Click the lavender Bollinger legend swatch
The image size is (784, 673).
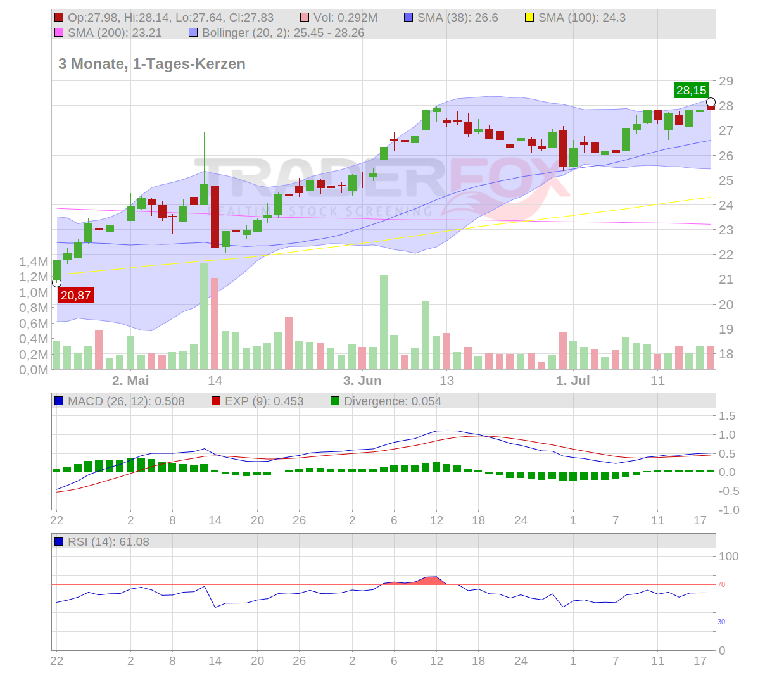pos(193,33)
